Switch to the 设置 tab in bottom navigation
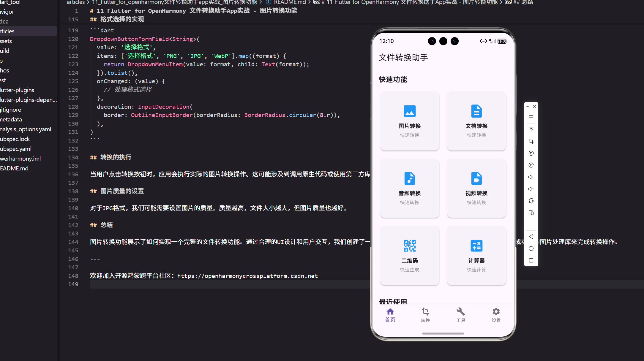The height and width of the screenshot is (361, 644). [496, 315]
